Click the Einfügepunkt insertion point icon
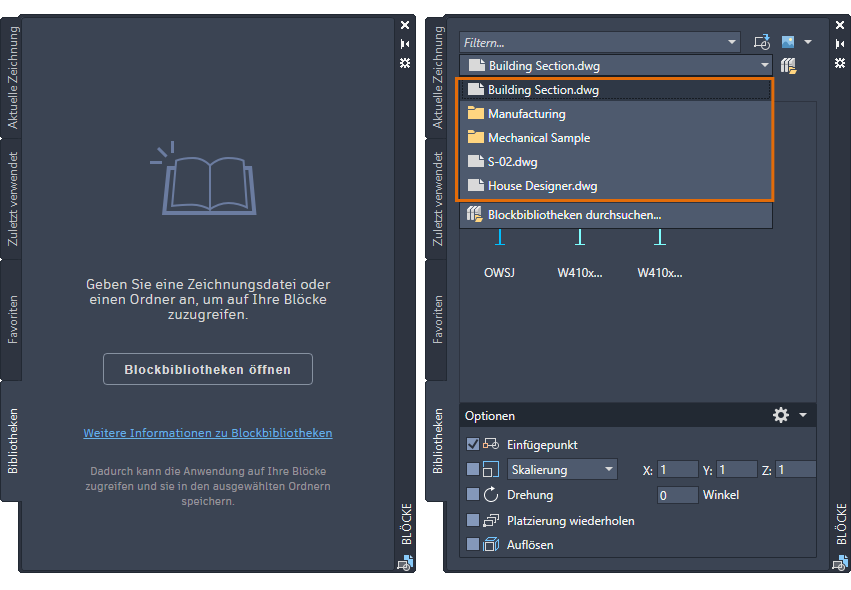851x590 pixels. tap(491, 444)
